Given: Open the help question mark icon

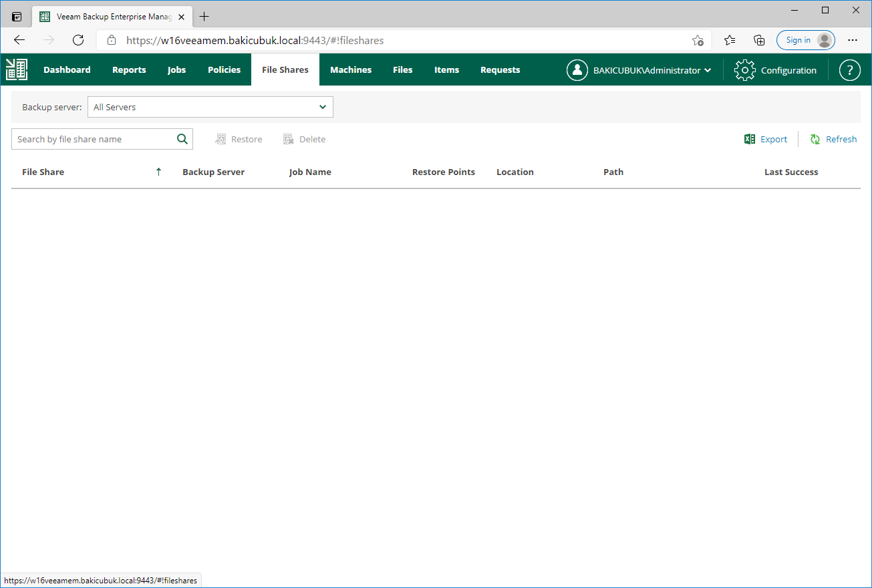Looking at the screenshot, I should [x=849, y=70].
